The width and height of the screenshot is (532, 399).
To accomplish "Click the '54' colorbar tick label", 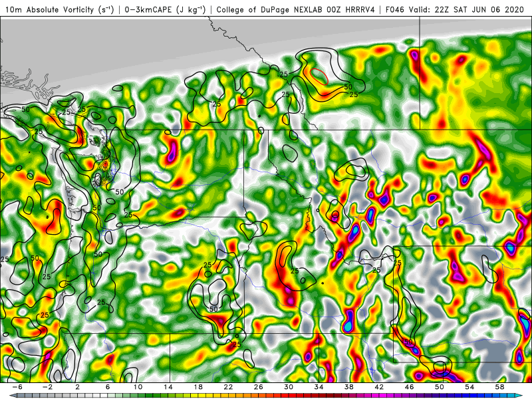I will point(470,387).
